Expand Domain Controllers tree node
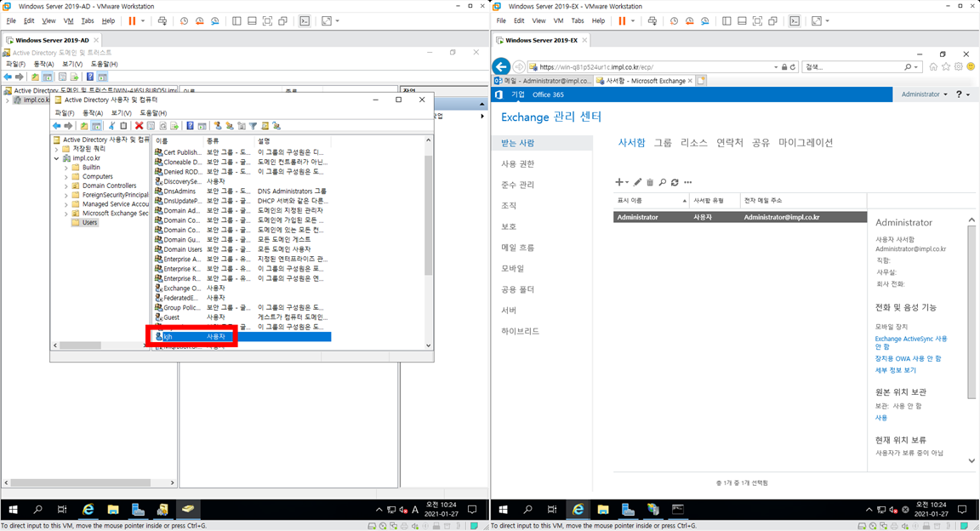Viewport: 980px width, 531px height. coord(66,186)
